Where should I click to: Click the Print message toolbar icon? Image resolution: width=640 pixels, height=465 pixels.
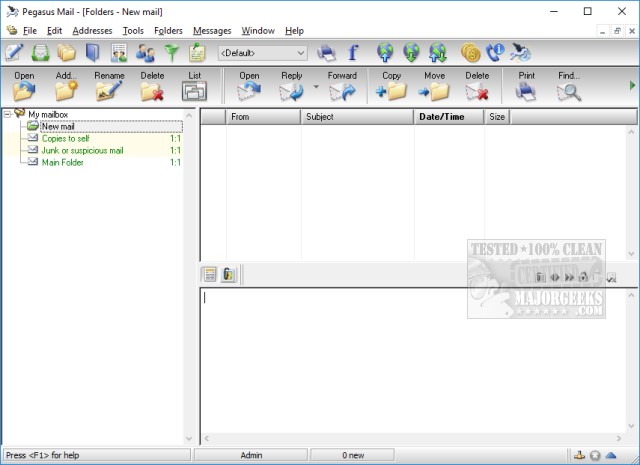pos(526,91)
